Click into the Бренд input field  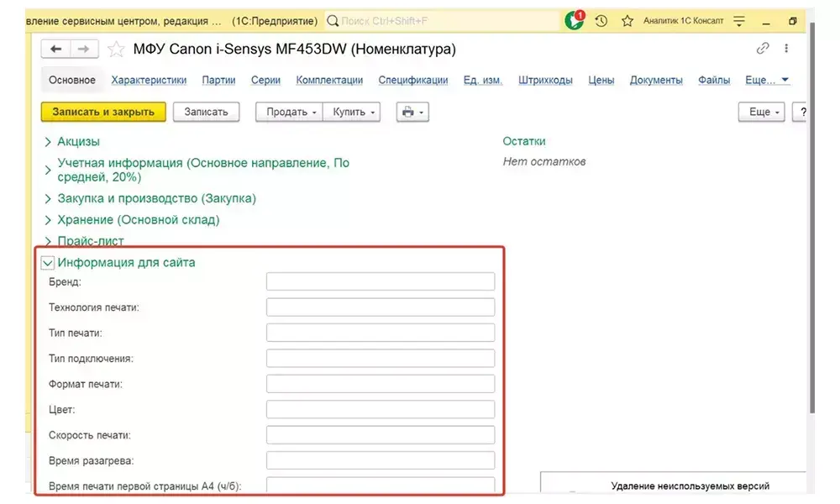pos(380,281)
